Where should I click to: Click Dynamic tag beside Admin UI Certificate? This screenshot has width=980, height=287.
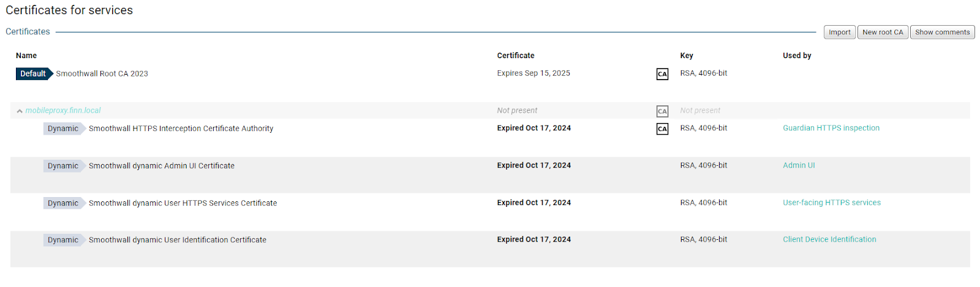[63, 166]
